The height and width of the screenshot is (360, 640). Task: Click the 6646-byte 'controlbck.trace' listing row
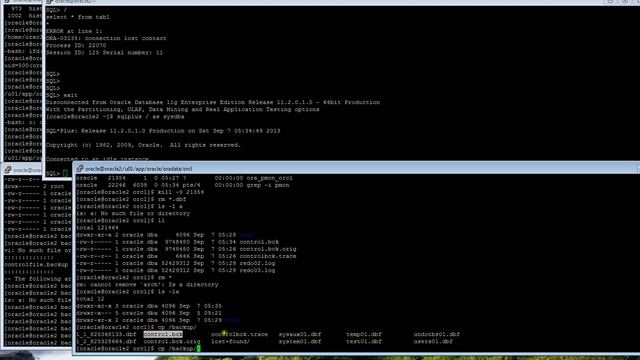click(186, 256)
